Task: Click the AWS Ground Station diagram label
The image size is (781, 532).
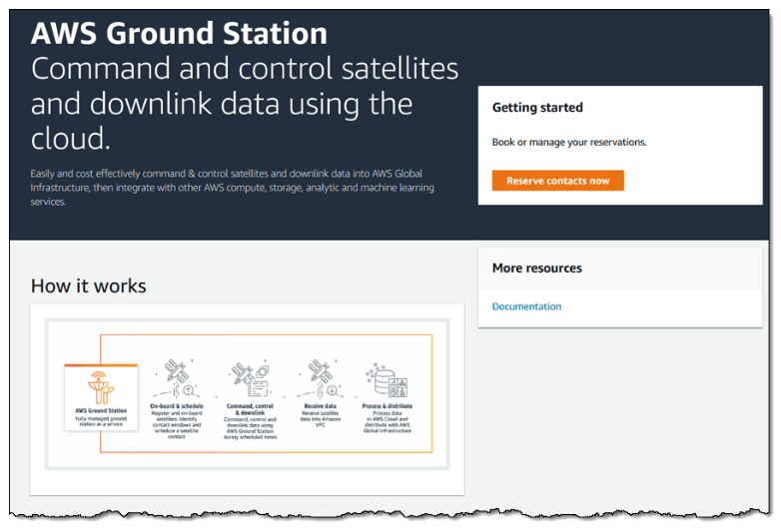Action: 100,410
